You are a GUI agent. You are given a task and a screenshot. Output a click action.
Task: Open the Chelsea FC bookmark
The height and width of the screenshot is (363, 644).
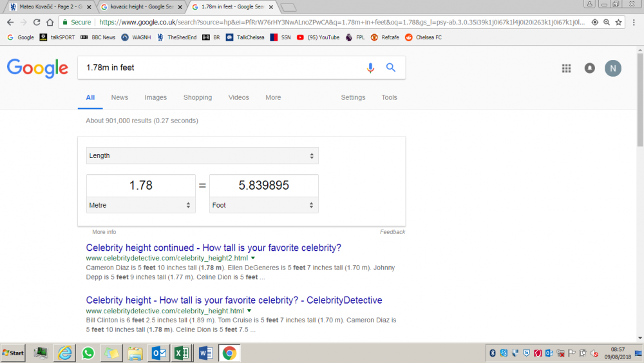click(424, 37)
